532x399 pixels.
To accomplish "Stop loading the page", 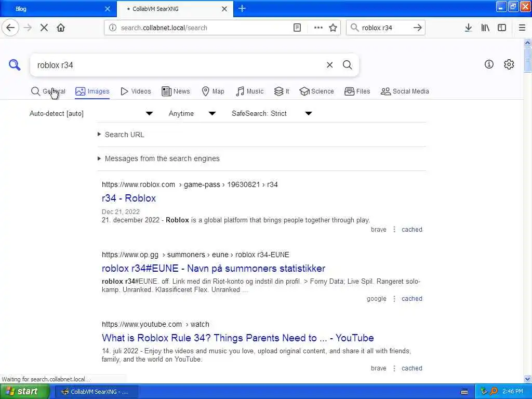I will click(44, 28).
